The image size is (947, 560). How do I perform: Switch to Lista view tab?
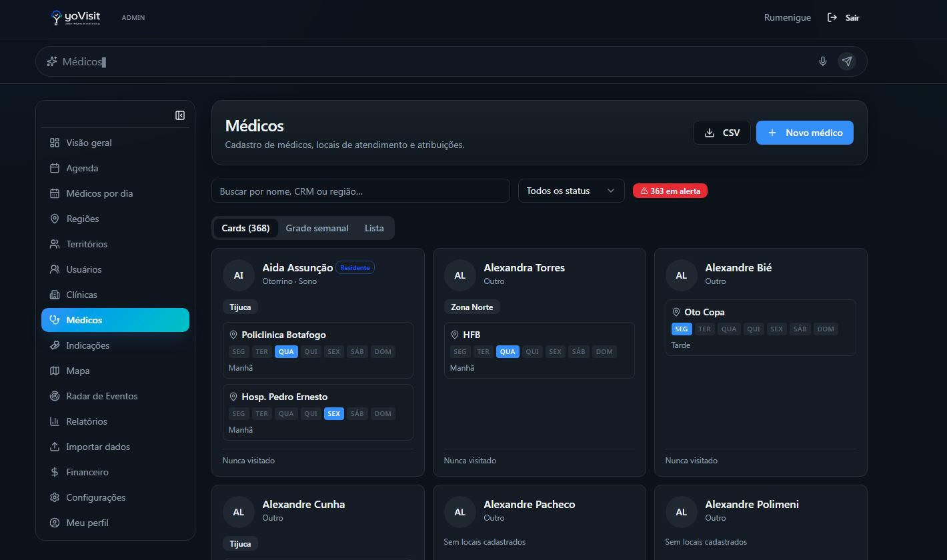coord(374,228)
